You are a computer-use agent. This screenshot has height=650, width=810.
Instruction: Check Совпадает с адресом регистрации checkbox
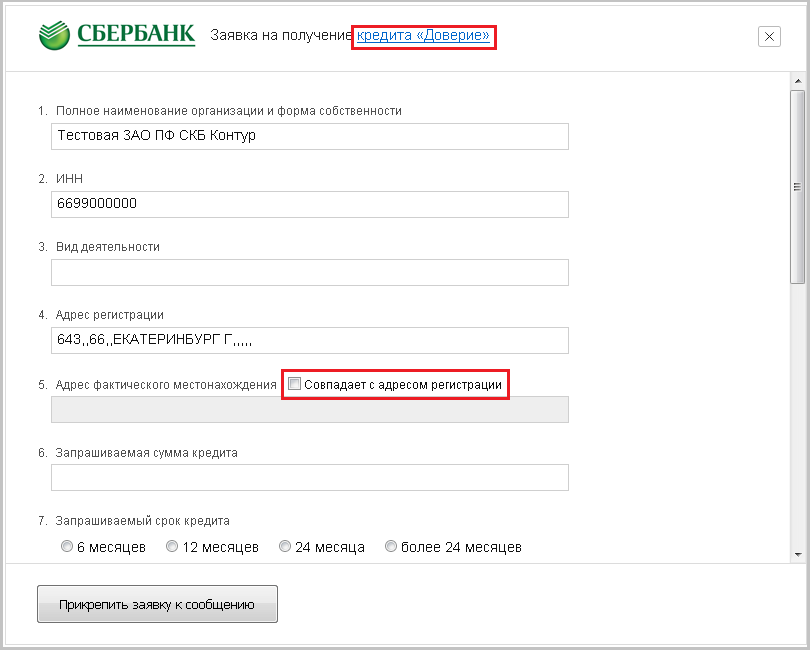(x=294, y=384)
